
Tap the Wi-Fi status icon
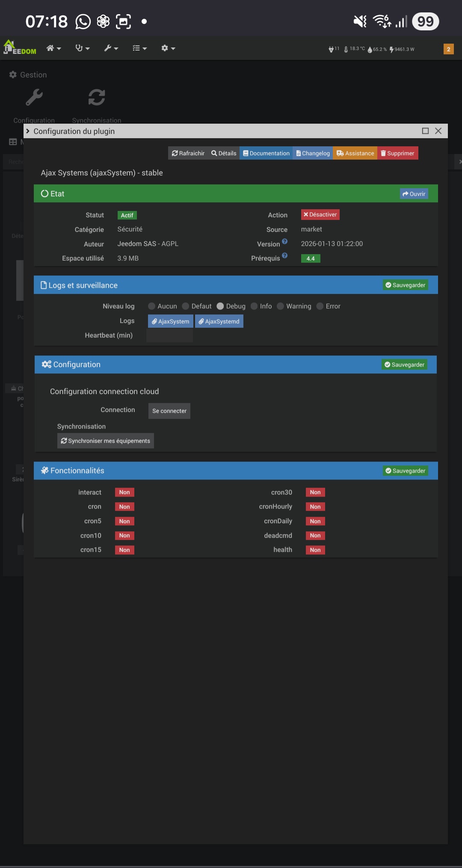coord(382,21)
